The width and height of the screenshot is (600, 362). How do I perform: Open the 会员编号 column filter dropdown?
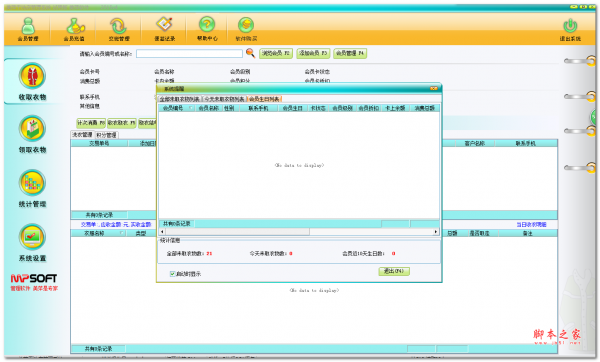(x=191, y=108)
